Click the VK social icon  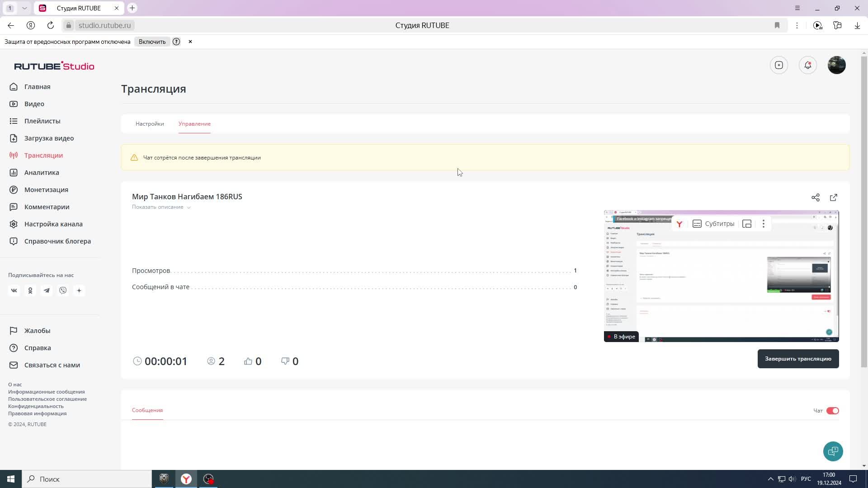(14, 291)
